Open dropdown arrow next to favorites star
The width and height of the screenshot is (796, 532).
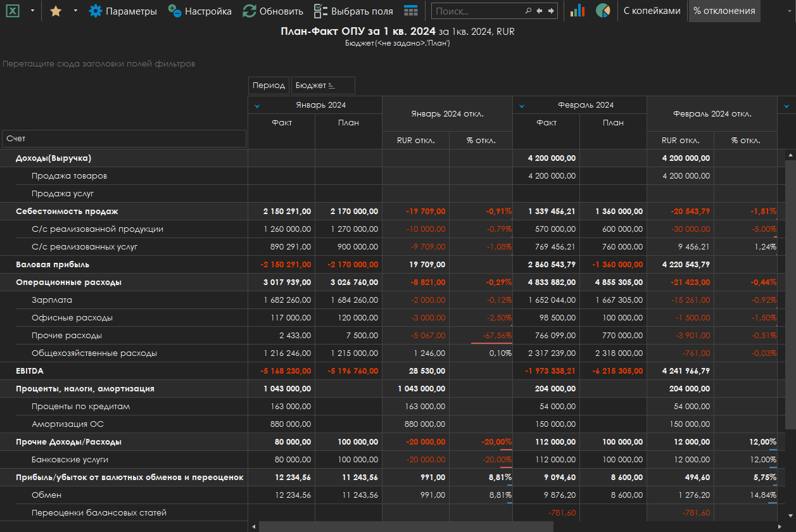(75, 11)
